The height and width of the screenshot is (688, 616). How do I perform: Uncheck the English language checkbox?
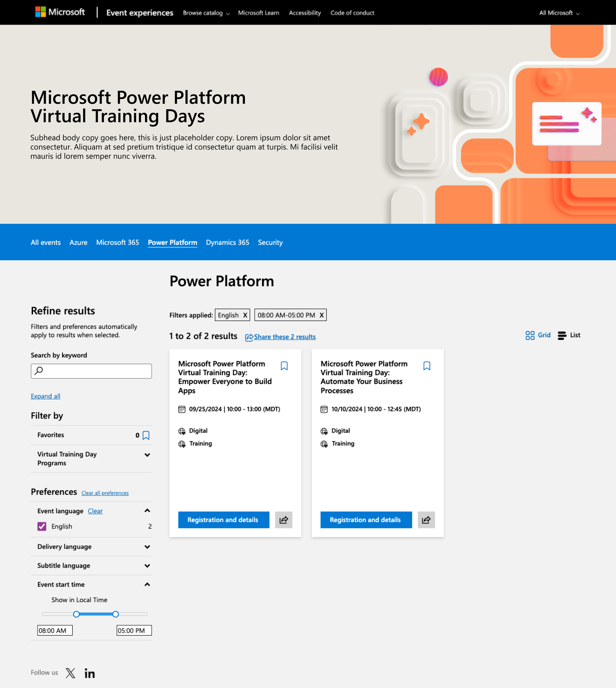pos(42,526)
